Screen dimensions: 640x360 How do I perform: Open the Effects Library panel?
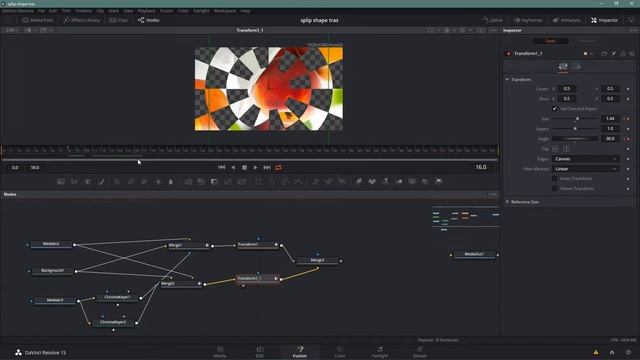click(x=82, y=20)
